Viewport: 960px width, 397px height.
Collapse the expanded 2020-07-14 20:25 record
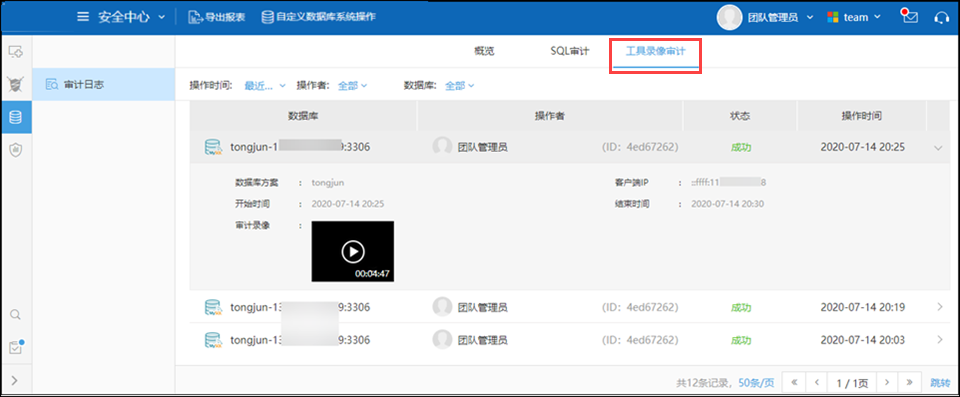(x=939, y=148)
